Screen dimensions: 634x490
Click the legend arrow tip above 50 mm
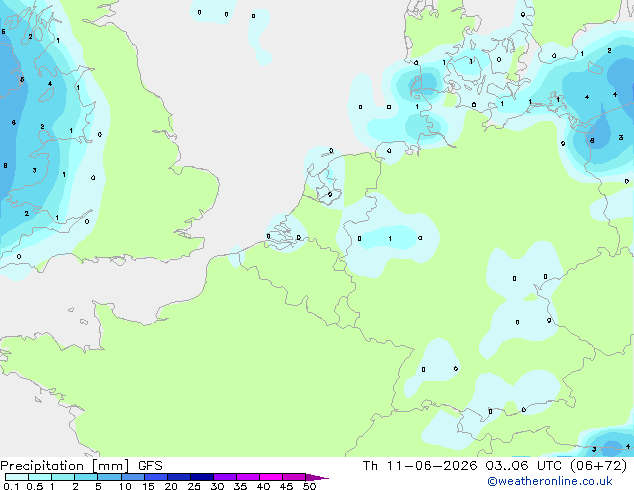pos(317,477)
